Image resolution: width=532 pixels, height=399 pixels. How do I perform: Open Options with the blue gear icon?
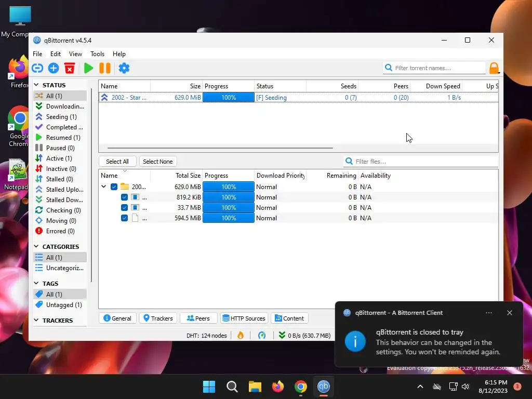(x=124, y=68)
